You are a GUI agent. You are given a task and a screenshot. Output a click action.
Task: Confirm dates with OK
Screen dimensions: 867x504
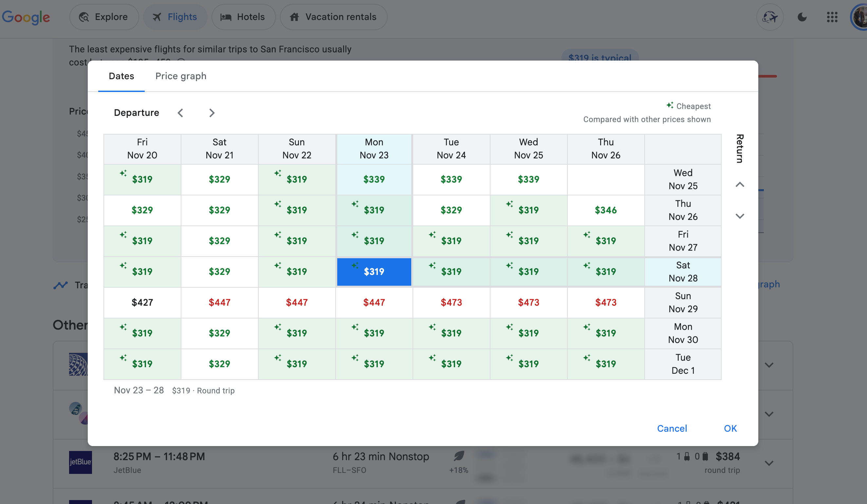(x=730, y=428)
